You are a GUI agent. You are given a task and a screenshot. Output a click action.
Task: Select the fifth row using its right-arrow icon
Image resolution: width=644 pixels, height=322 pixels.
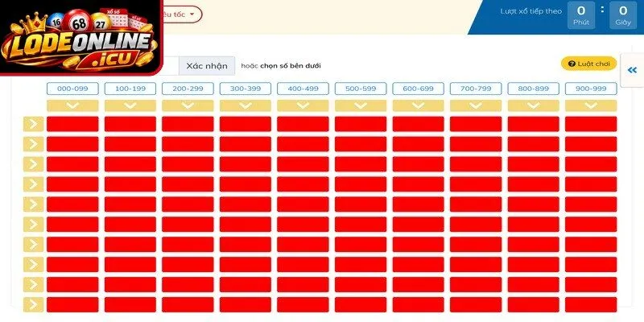(33, 204)
